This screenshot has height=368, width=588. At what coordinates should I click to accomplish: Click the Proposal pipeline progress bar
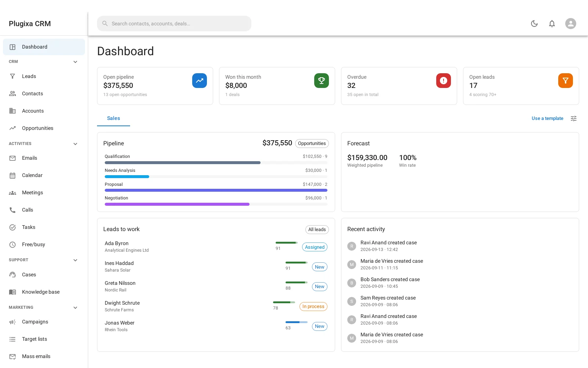[x=216, y=190]
